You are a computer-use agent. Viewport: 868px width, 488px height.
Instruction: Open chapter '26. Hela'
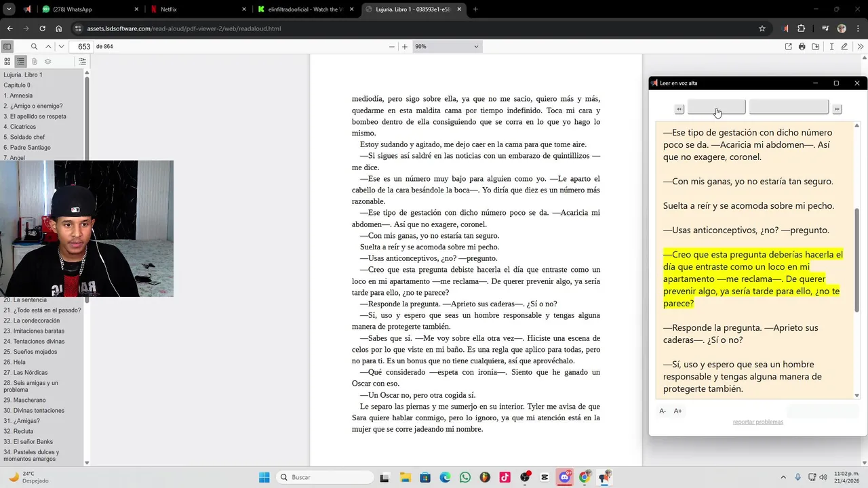(x=14, y=363)
